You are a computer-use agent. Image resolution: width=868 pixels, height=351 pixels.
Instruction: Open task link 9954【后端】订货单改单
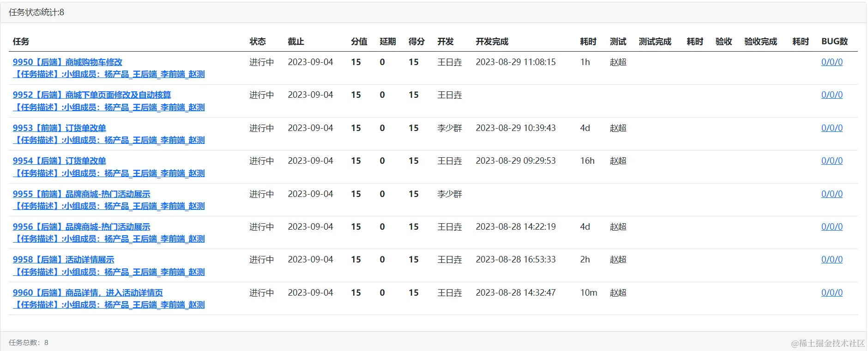[60, 161]
